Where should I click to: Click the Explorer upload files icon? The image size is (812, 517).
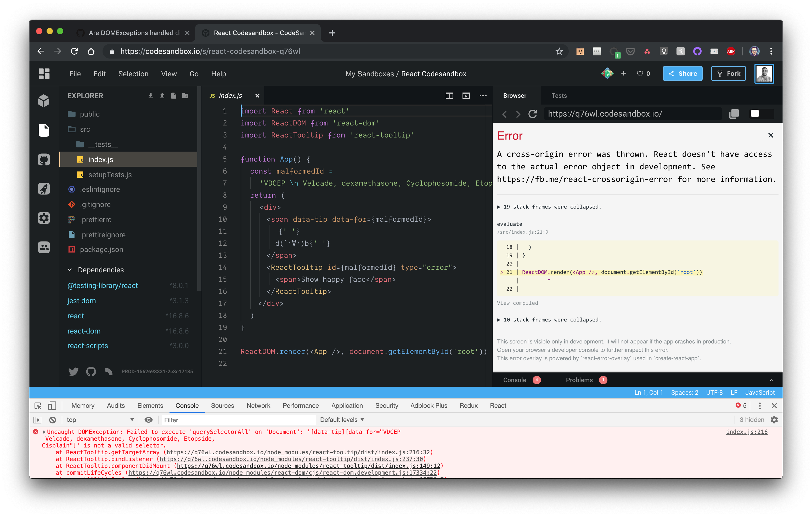point(162,96)
